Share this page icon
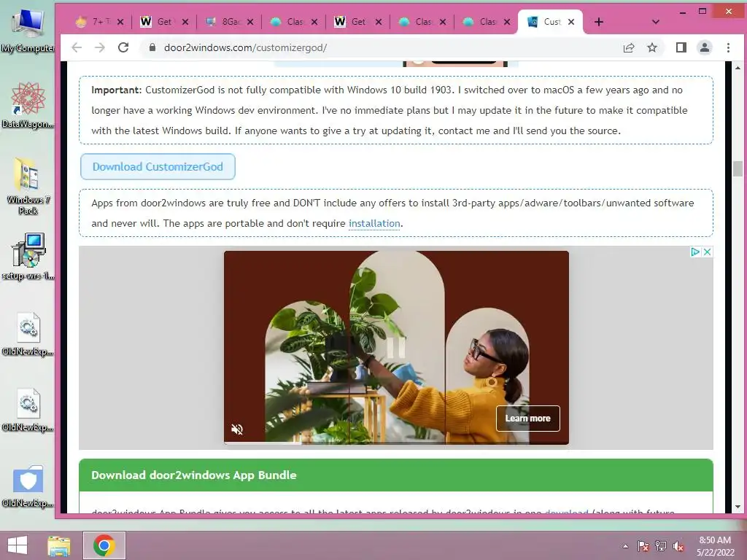Viewport: 747px width, 560px height. pos(629,47)
